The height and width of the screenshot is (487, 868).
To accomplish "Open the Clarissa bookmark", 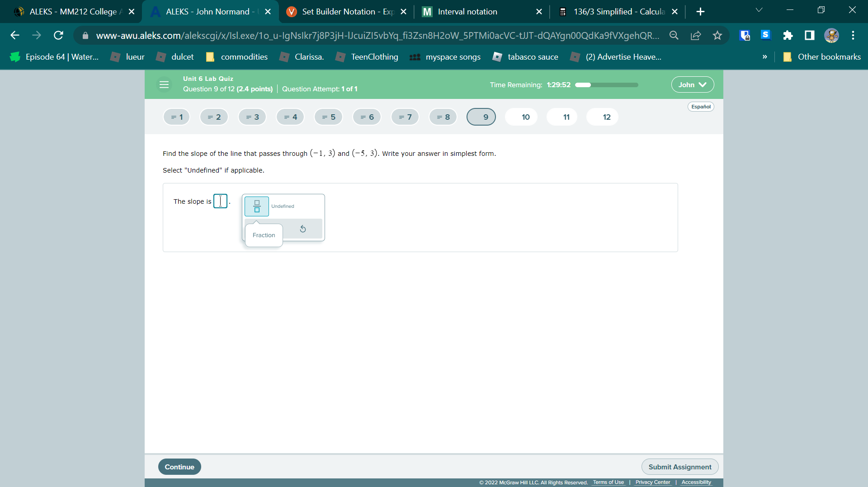I will tap(302, 57).
